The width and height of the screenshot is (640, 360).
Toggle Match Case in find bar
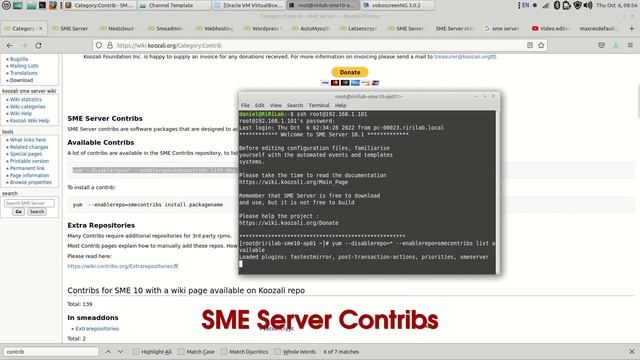pos(196,351)
